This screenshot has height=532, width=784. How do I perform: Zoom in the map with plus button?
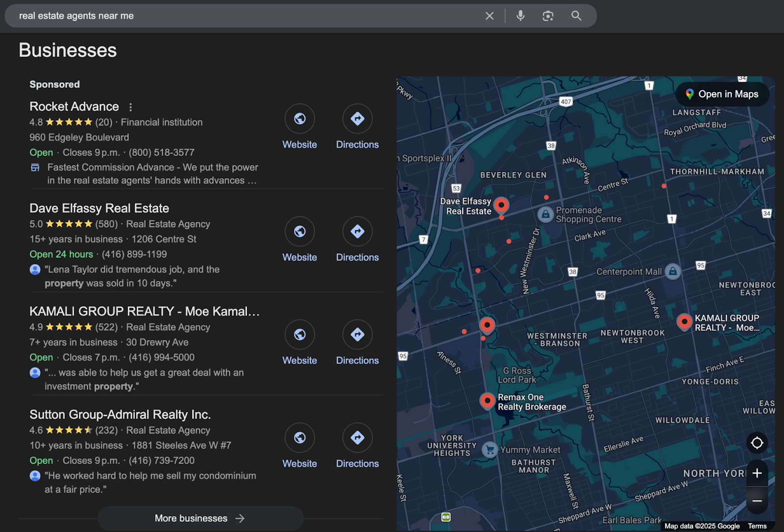[757, 473]
